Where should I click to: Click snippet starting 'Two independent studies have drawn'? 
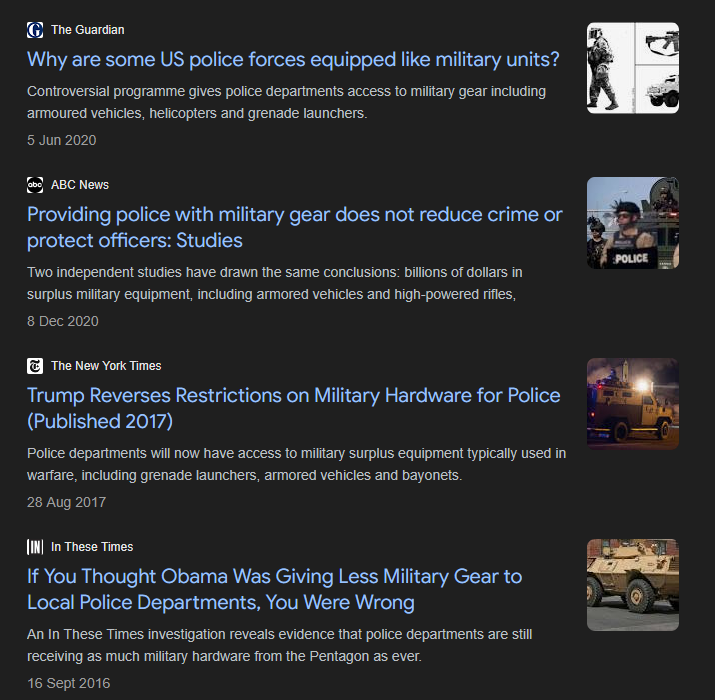275,283
